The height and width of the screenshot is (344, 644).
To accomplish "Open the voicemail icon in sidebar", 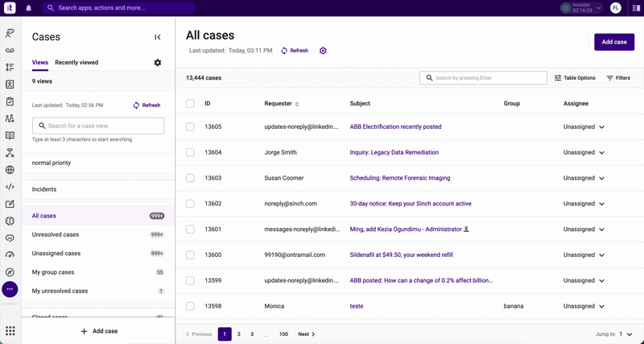I will 10,50.
